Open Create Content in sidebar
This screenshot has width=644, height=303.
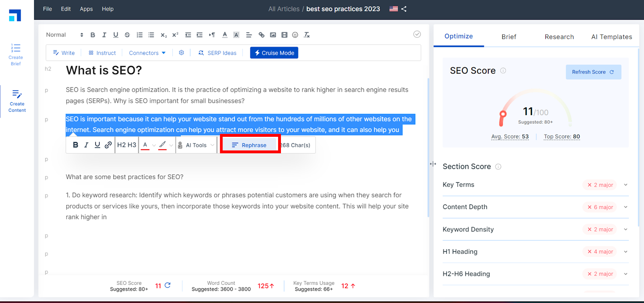pos(17,101)
